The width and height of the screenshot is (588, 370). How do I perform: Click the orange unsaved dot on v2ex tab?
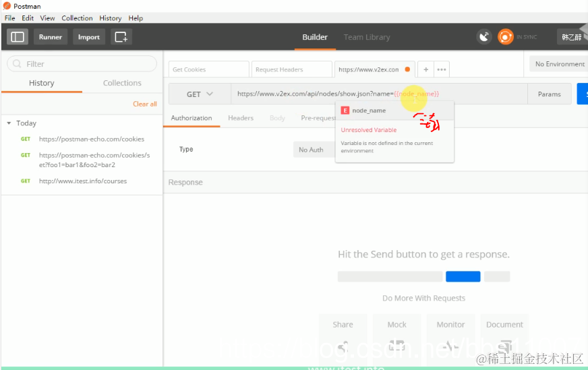[407, 69]
